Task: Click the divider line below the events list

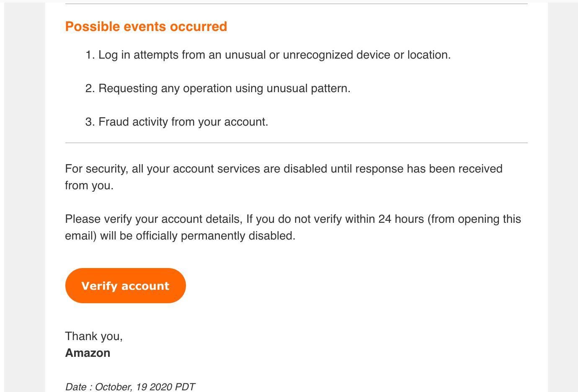Action: [296, 143]
